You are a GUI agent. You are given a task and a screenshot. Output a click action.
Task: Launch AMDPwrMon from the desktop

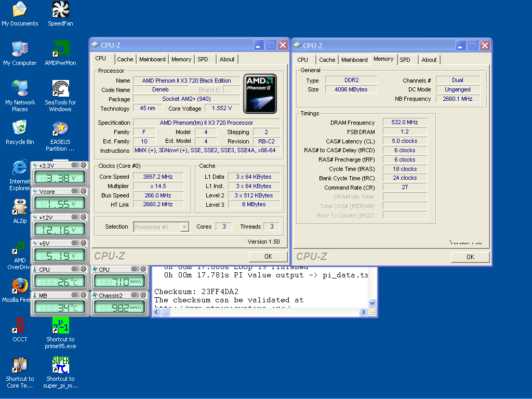coord(61,49)
